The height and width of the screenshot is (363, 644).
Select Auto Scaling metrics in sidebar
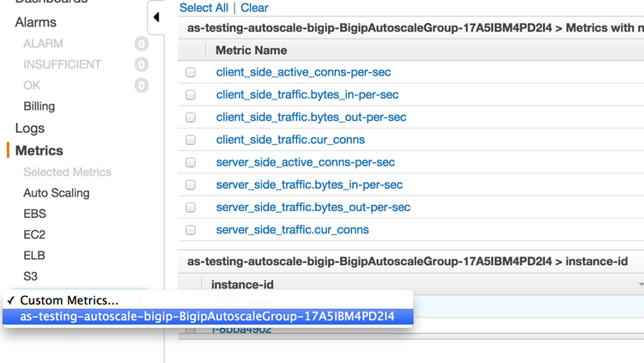(x=56, y=193)
